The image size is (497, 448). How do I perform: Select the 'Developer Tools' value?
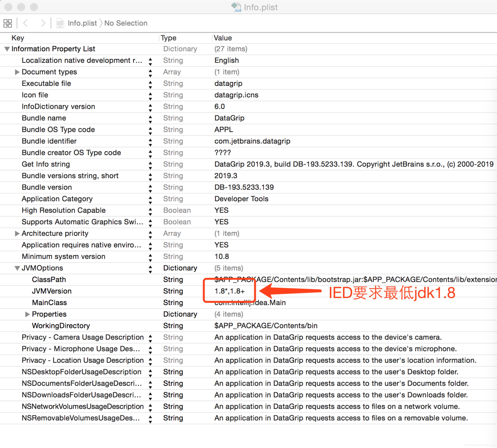point(241,199)
